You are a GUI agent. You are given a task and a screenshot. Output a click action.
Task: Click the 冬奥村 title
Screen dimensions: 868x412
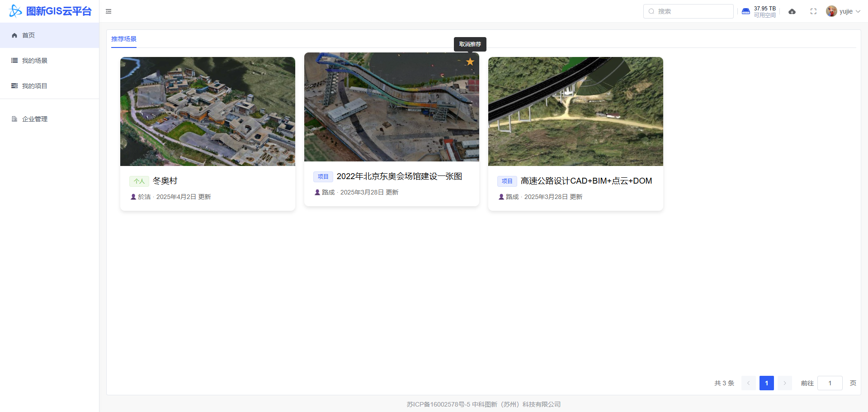tap(165, 181)
